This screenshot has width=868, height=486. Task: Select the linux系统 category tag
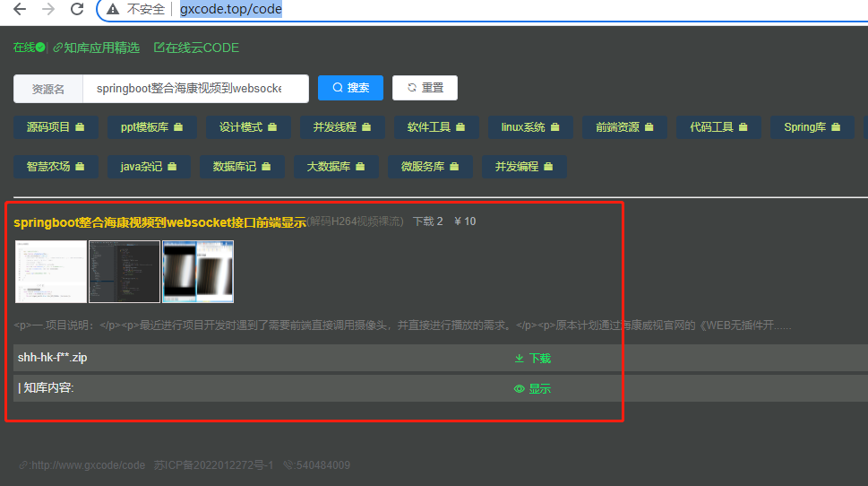pos(530,127)
